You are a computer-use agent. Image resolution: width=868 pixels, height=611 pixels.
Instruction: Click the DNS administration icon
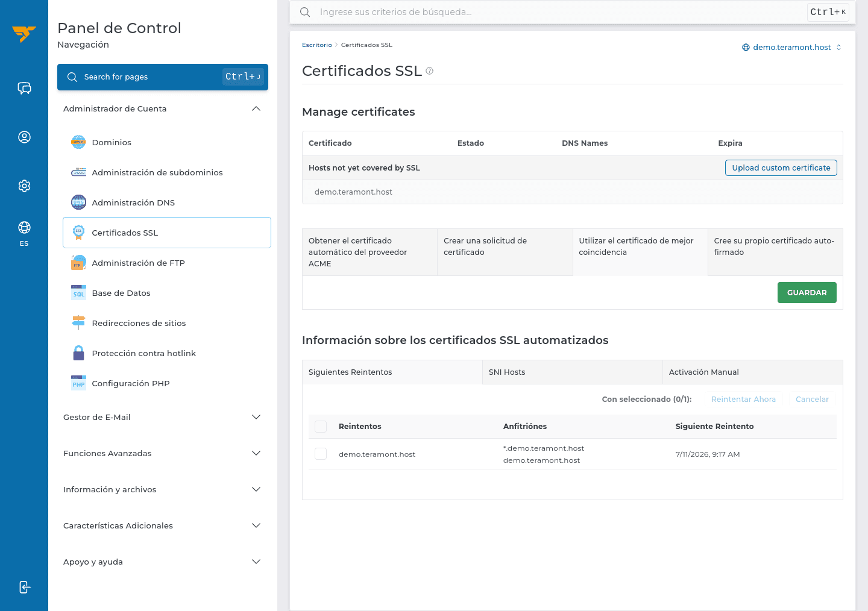[x=78, y=202]
